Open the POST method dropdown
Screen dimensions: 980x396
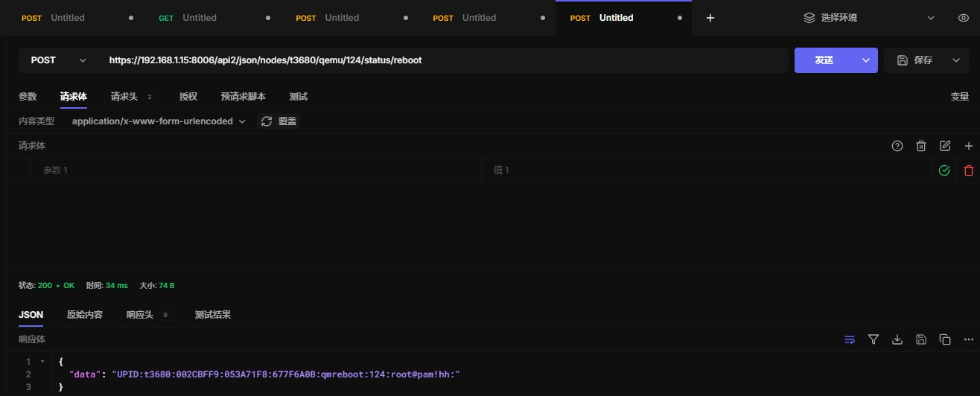58,60
